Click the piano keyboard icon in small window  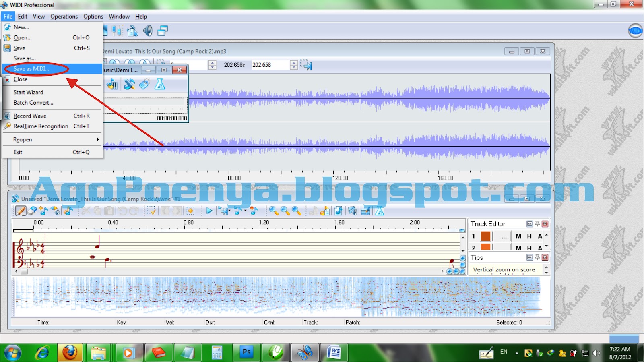112,84
